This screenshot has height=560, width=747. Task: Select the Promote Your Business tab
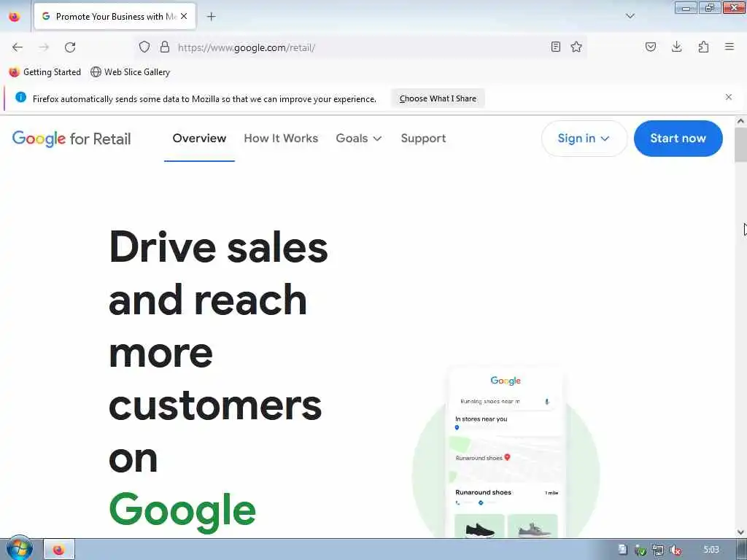115,16
